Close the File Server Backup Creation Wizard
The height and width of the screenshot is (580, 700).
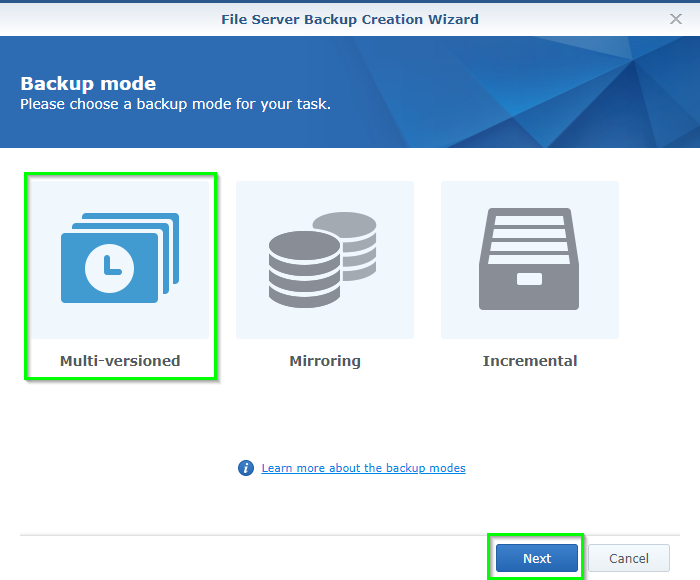675,19
